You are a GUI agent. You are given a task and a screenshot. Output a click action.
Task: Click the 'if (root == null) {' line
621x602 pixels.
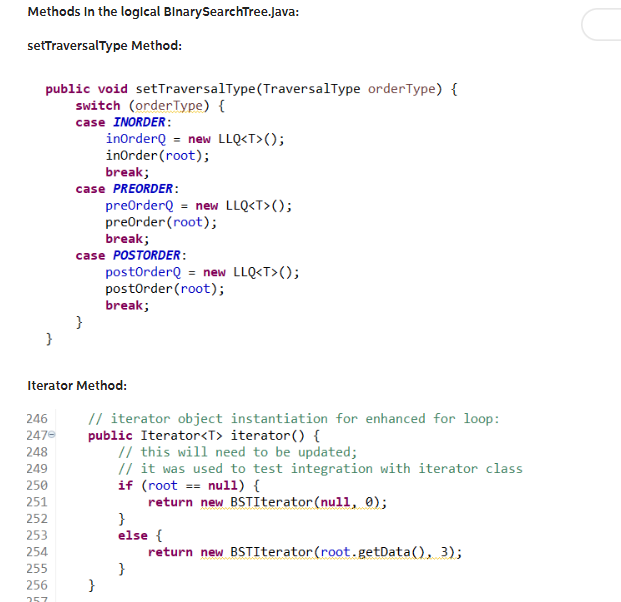pyautogui.click(x=189, y=486)
